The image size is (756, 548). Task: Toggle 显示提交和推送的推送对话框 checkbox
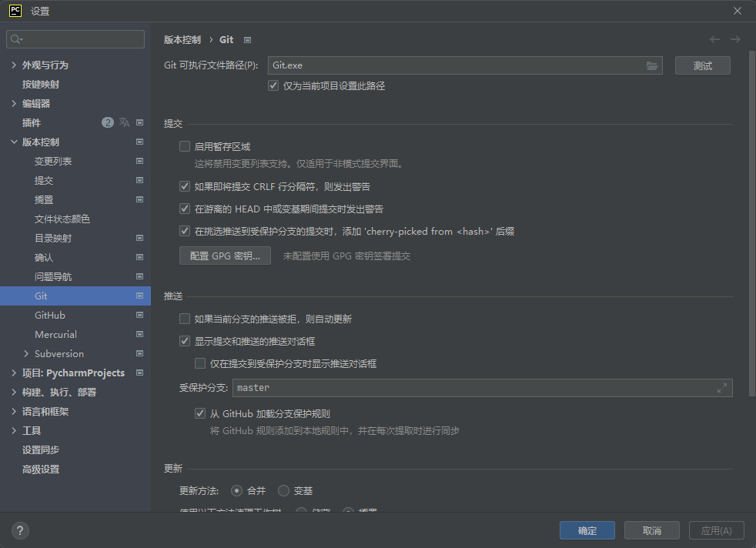click(x=185, y=341)
